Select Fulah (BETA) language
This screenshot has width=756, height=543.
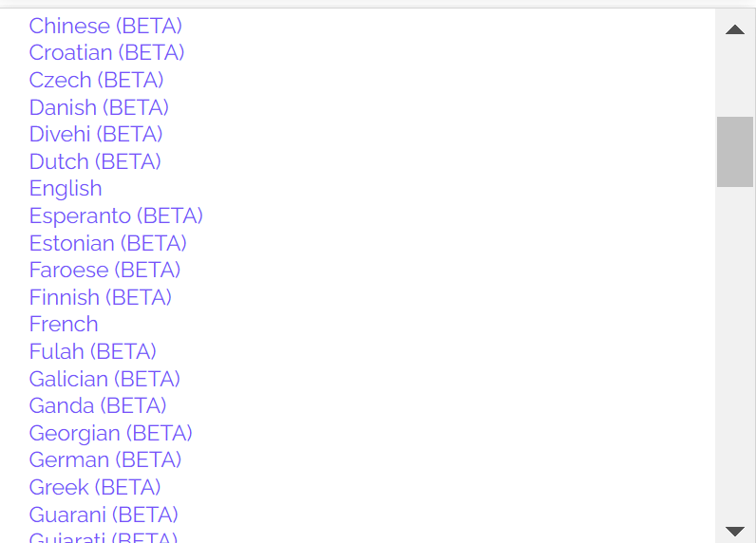(x=92, y=351)
